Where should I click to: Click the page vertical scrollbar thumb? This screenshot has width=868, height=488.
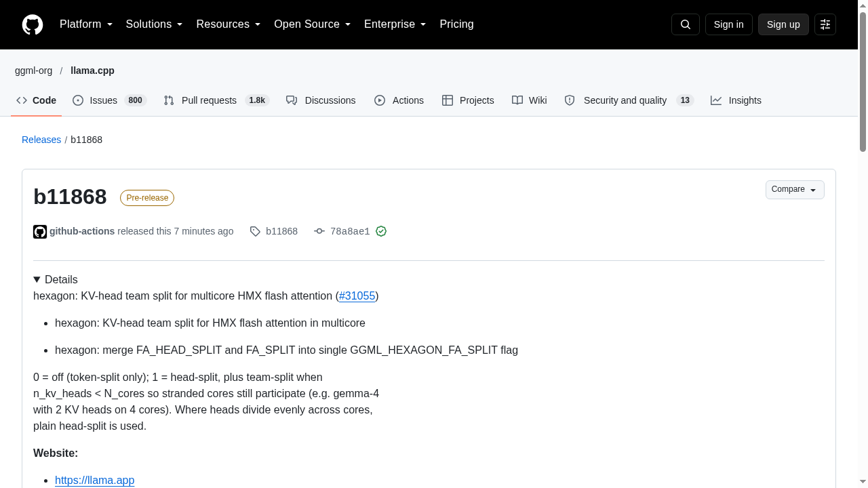863,81
